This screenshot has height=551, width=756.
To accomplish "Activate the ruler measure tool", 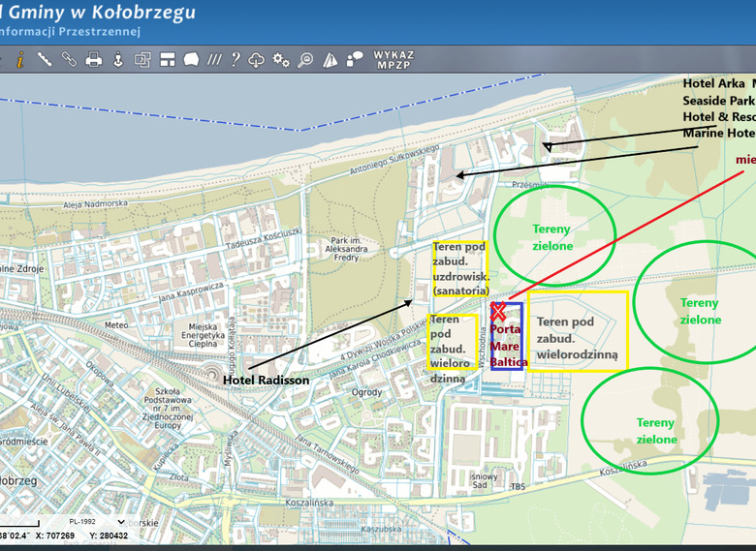I will click(x=45, y=60).
